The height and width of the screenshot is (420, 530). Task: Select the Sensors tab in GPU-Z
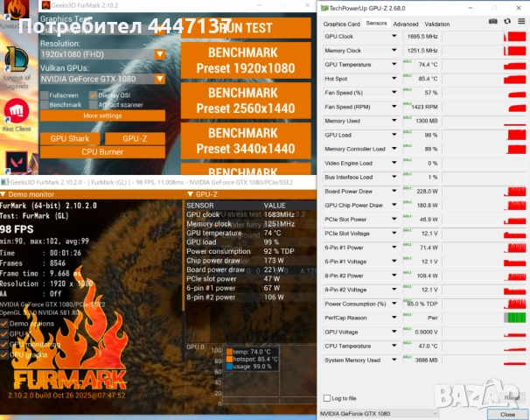tap(376, 24)
